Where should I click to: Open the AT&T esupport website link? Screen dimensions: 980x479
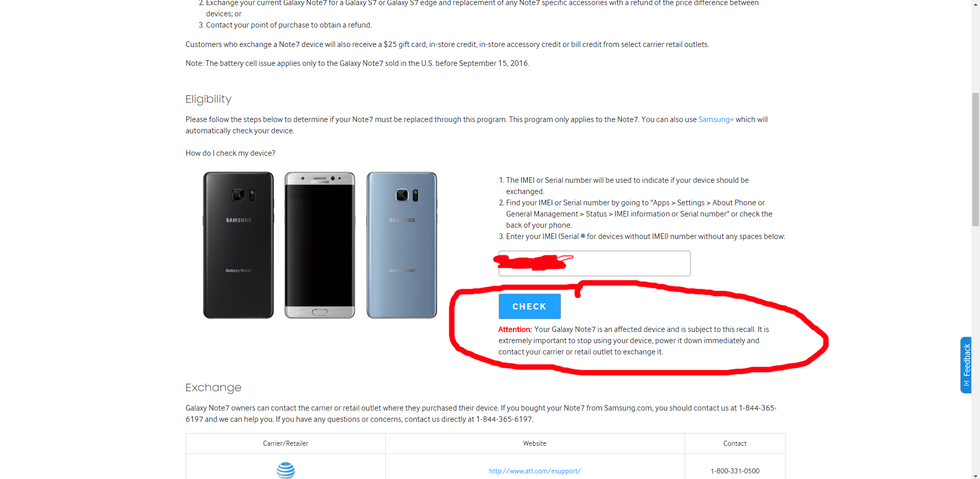534,471
